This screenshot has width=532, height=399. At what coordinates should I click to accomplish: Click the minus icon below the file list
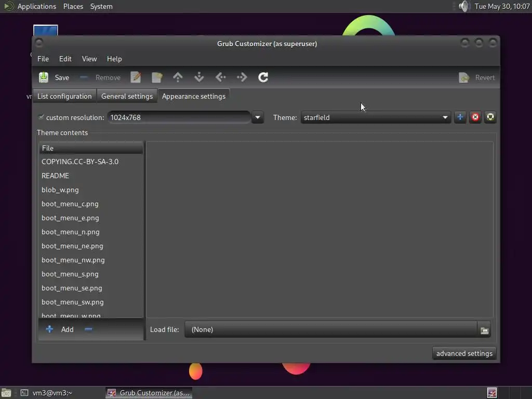point(88,329)
